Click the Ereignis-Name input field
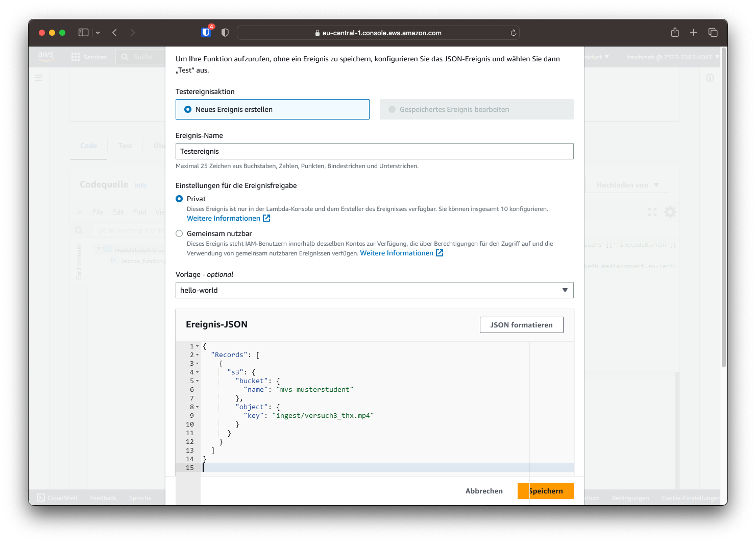 (375, 151)
